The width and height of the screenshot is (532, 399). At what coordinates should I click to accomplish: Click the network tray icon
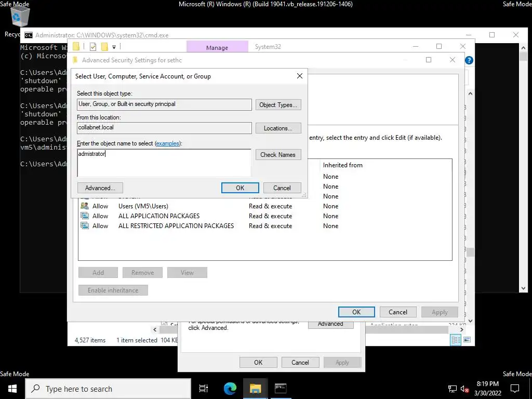point(453,389)
